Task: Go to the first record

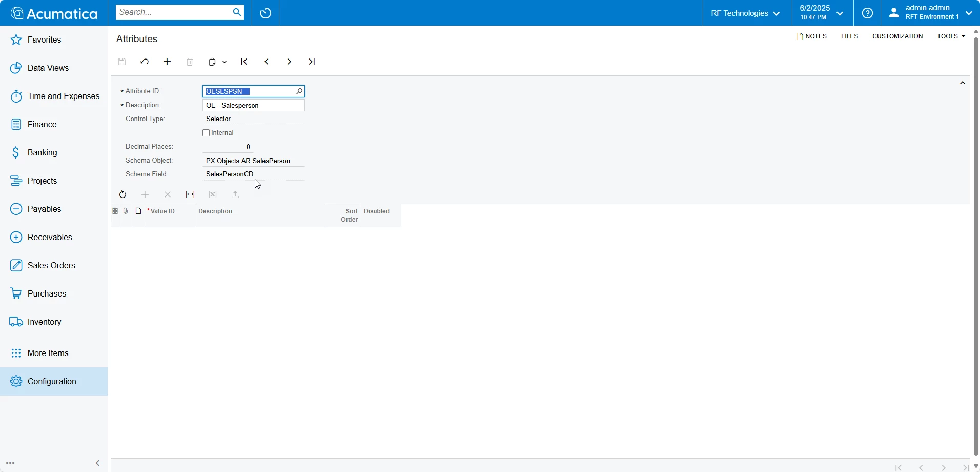Action: point(244,62)
